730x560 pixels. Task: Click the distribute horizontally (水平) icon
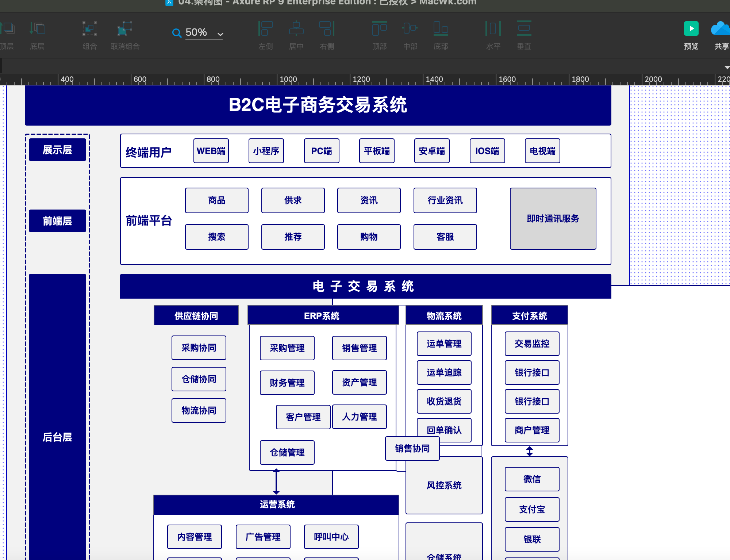[493, 28]
